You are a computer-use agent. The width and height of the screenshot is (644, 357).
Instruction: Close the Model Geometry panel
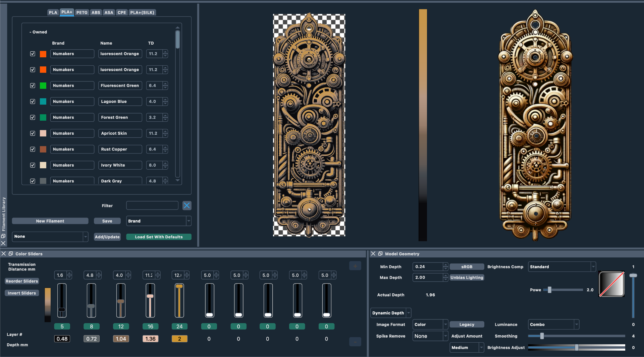coord(373,254)
